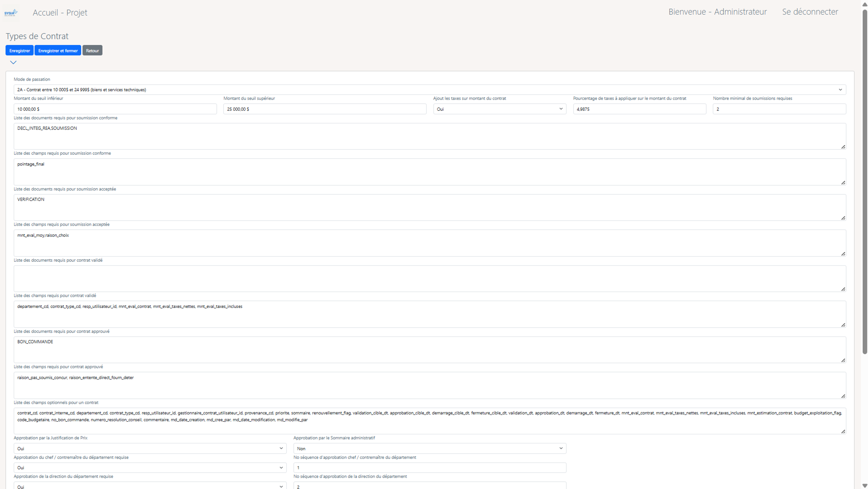Viewport: 868px width, 489px height.
Task: Click the Retour button
Action: point(92,51)
